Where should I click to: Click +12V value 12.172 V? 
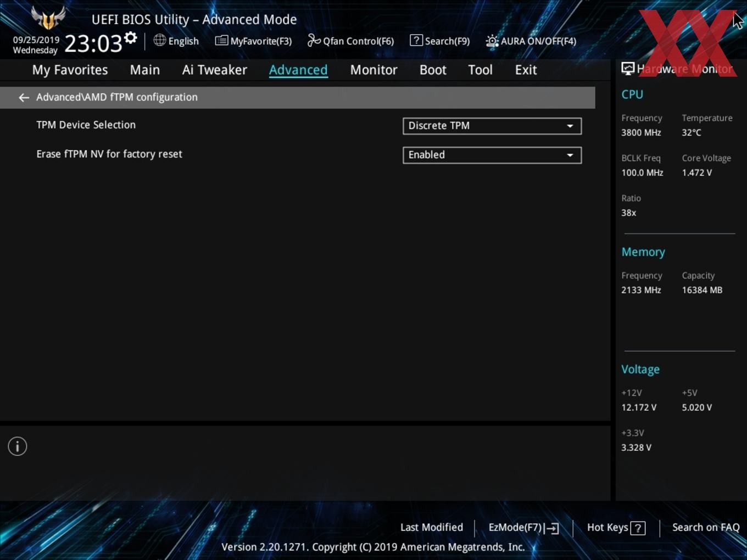[639, 407]
